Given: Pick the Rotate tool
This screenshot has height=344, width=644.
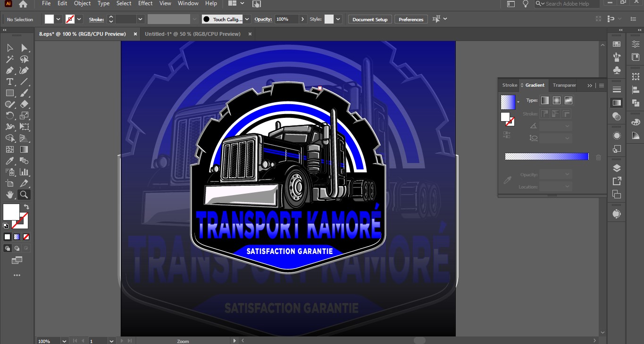Looking at the screenshot, I should pyautogui.click(x=9, y=115).
